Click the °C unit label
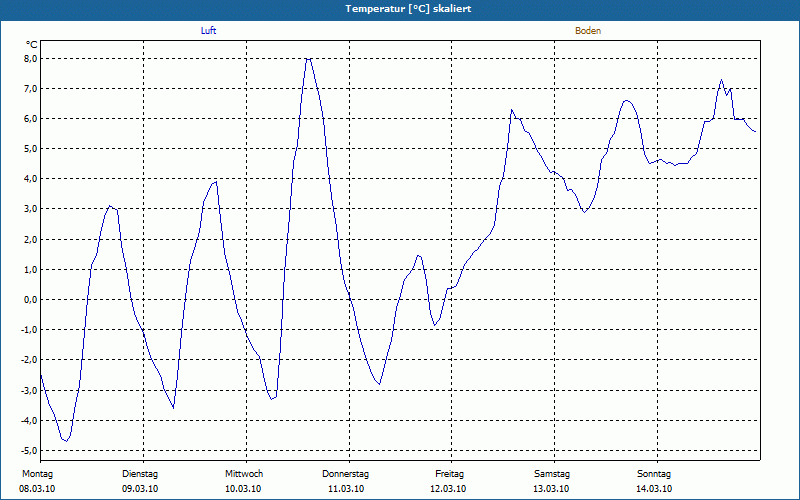 pos(32,45)
